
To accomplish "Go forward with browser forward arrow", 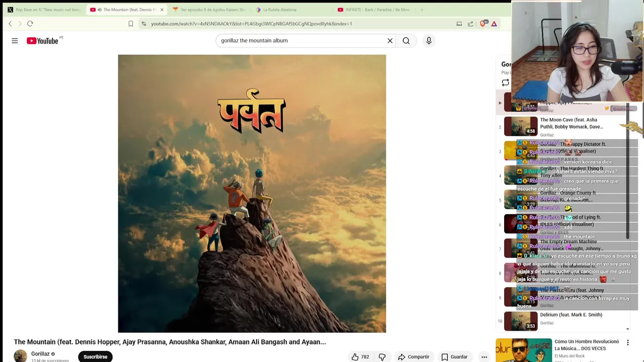I will coord(20,24).
